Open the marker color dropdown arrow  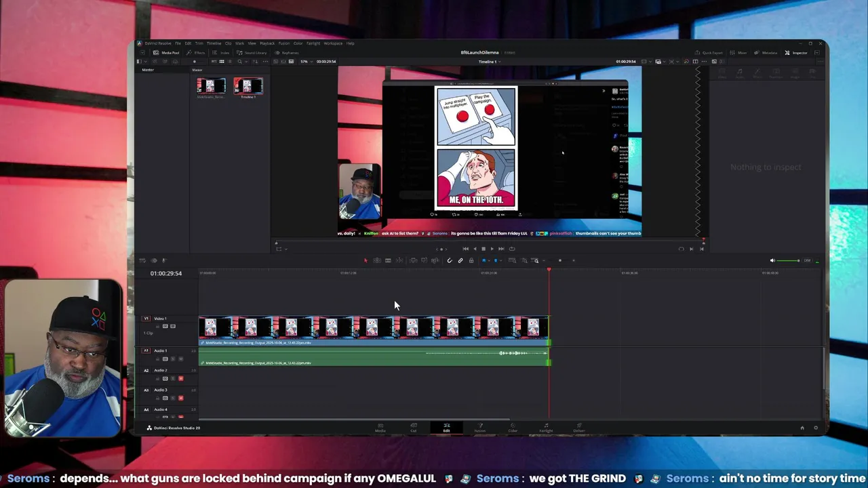click(501, 260)
